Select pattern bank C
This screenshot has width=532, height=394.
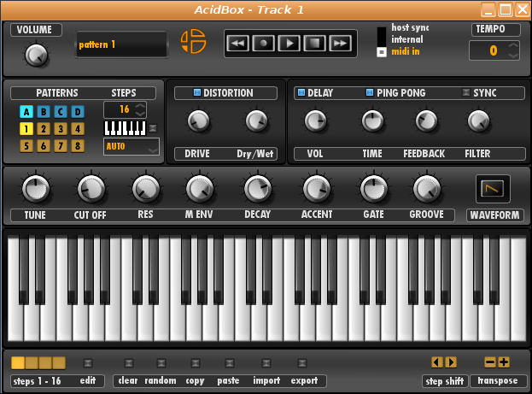[61, 111]
